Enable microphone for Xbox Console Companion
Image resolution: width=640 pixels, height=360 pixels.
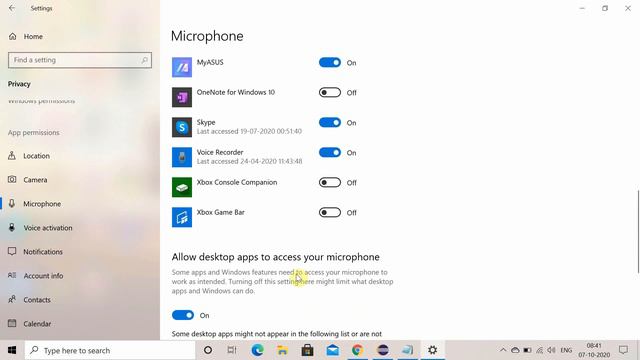tap(330, 182)
